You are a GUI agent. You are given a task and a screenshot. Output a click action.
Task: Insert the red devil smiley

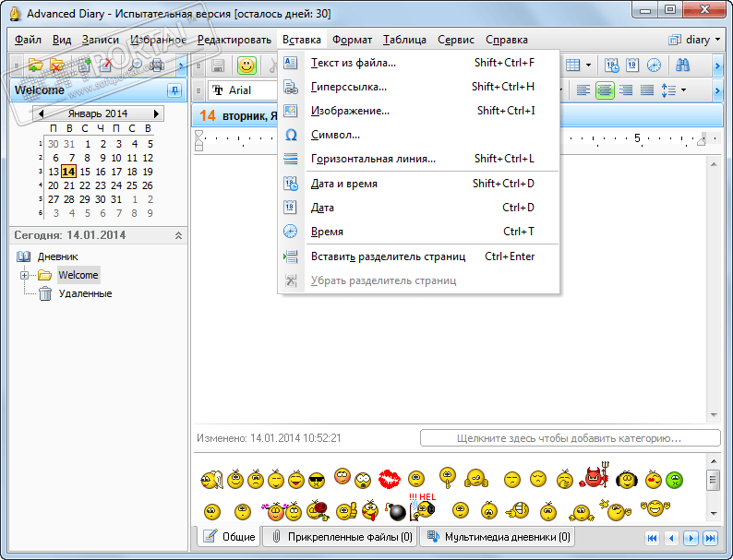(x=595, y=475)
